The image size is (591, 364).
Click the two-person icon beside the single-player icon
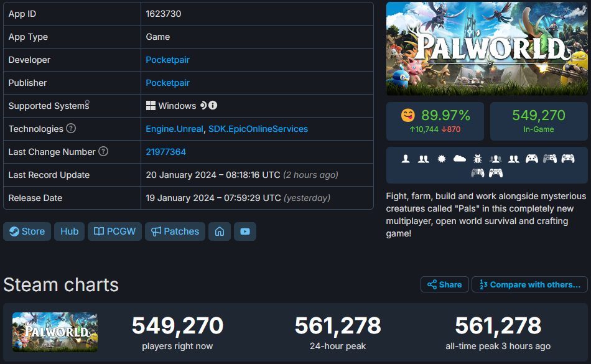pyautogui.click(x=424, y=159)
